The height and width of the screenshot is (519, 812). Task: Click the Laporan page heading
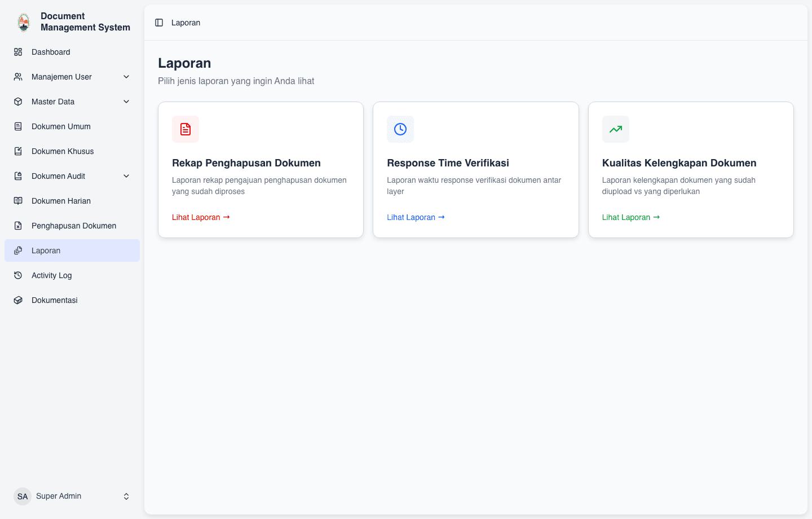click(x=184, y=63)
